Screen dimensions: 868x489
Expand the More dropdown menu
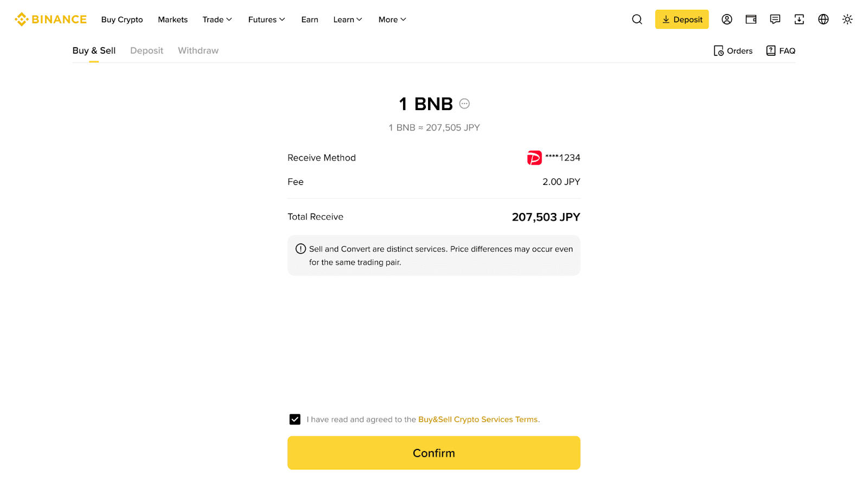click(392, 20)
